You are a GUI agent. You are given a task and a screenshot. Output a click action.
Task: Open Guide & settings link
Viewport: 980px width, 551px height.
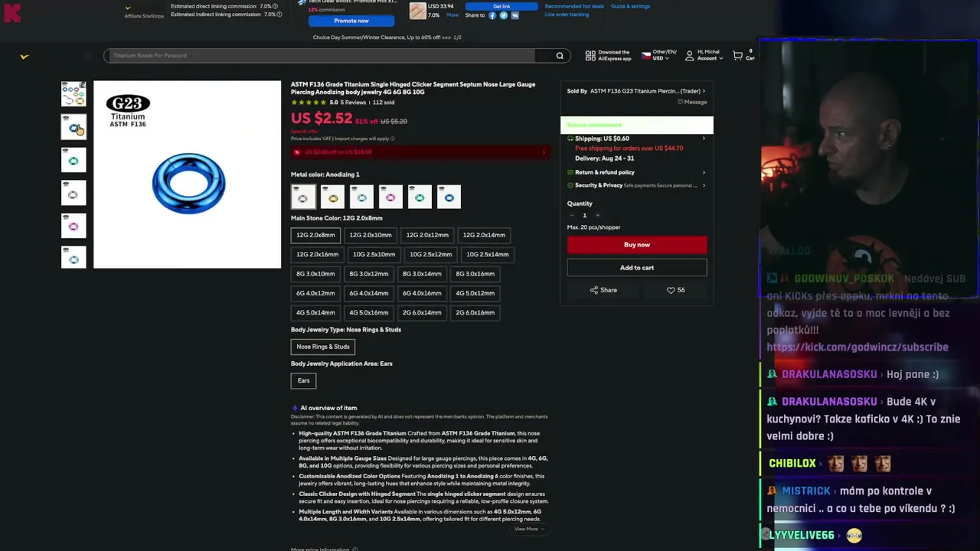click(630, 6)
